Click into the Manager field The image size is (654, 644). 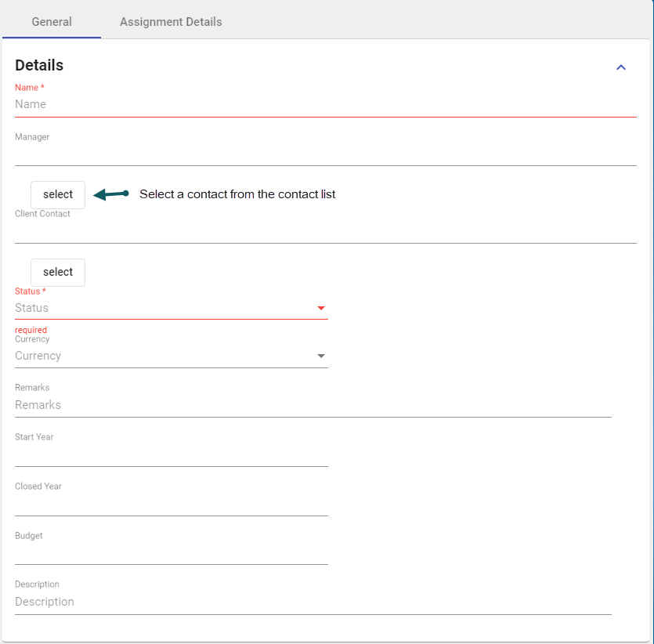pyautogui.click(x=325, y=154)
